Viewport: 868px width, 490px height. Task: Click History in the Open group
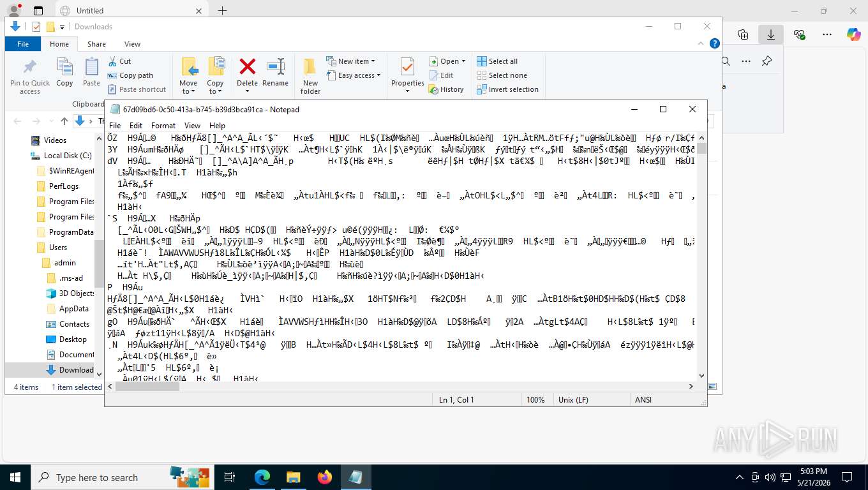pyautogui.click(x=445, y=89)
